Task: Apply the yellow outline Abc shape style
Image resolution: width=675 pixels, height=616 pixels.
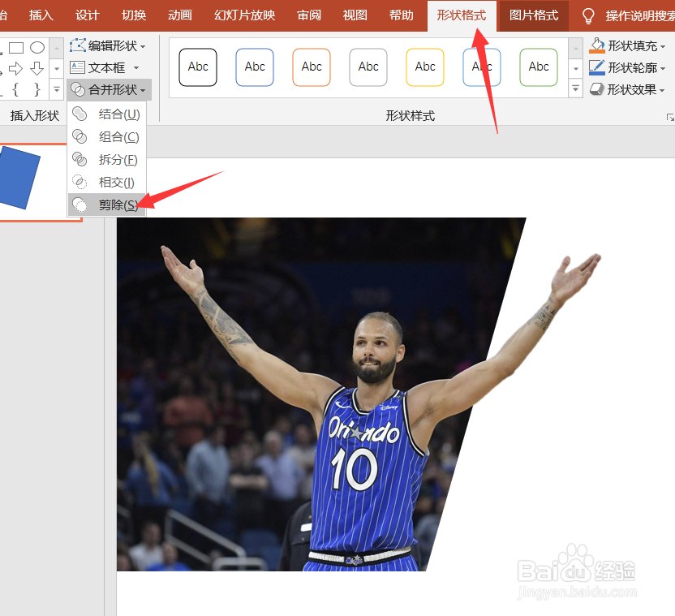Action: coord(425,67)
